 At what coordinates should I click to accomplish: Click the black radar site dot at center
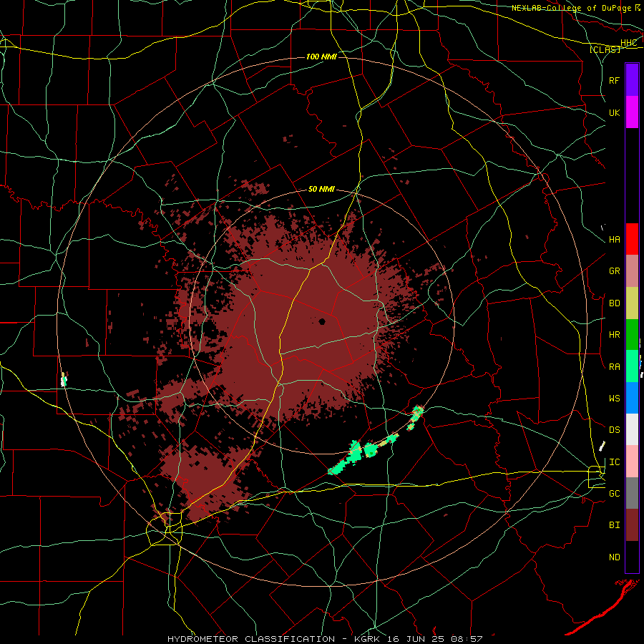click(x=322, y=321)
